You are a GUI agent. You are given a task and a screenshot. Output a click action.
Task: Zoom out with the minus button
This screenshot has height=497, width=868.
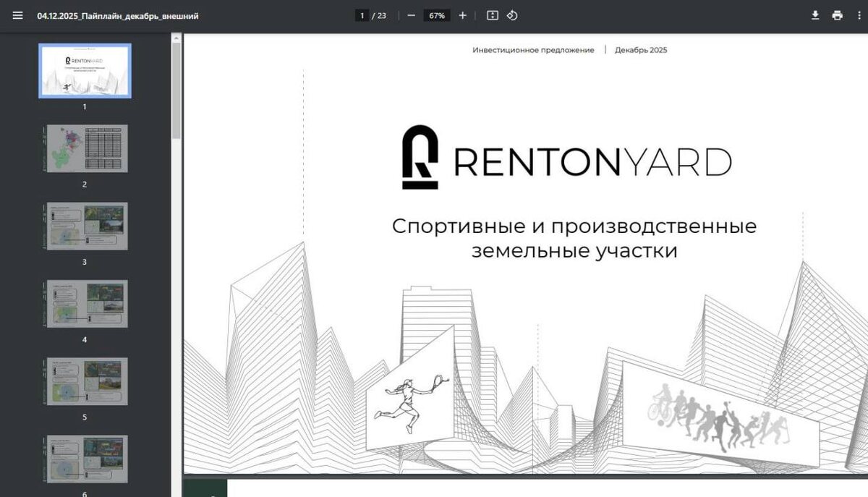pyautogui.click(x=411, y=15)
